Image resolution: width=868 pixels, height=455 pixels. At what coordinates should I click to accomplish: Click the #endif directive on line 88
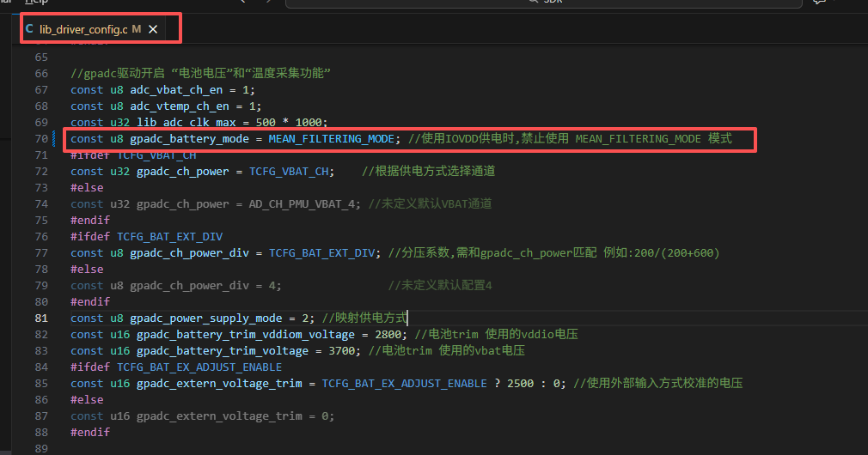point(90,433)
